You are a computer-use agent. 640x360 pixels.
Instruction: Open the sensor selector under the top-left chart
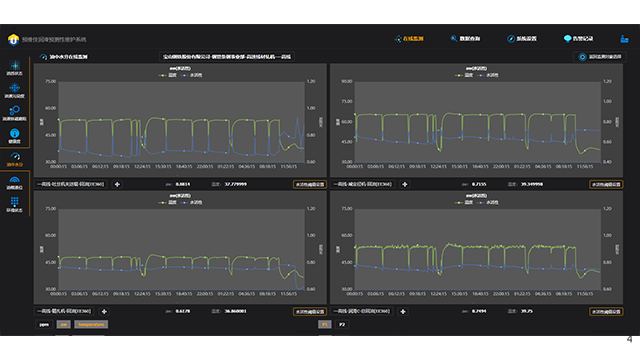coord(71,184)
